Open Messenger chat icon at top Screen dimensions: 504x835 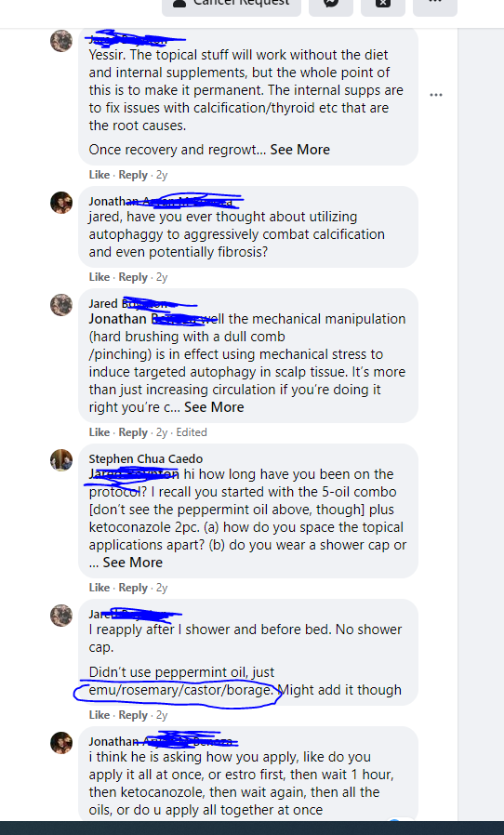[331, 6]
